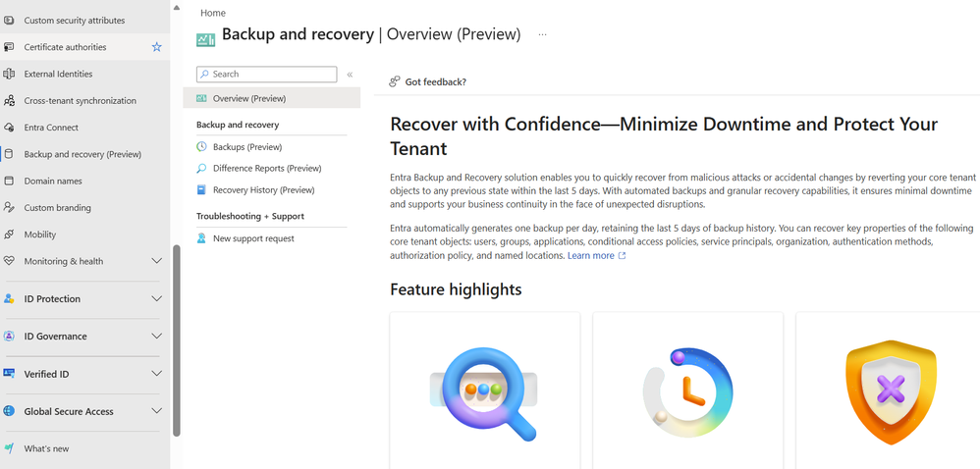The image size is (980, 469).
Task: Click the Home breadcrumb link
Action: pos(213,13)
